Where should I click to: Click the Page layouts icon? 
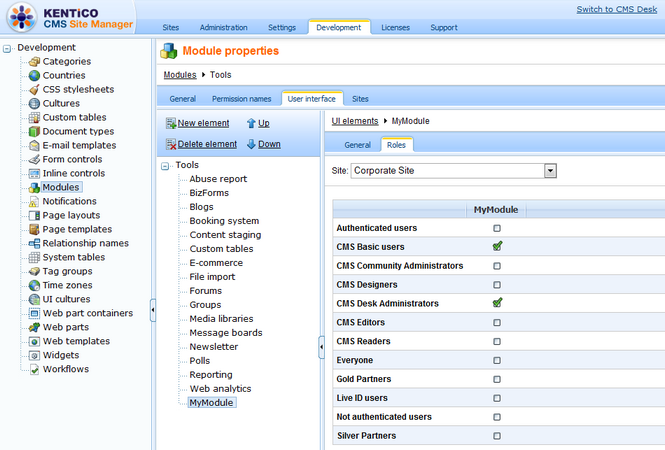point(34,215)
